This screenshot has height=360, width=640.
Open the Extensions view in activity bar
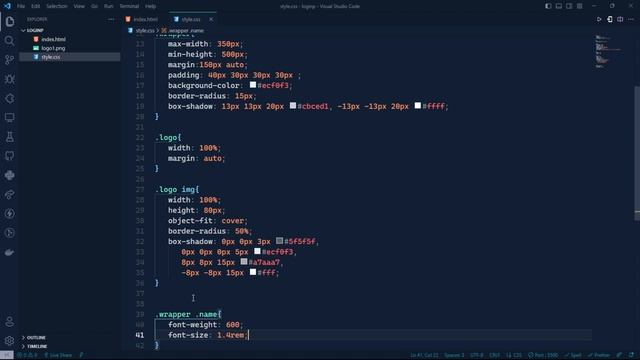click(x=10, y=98)
